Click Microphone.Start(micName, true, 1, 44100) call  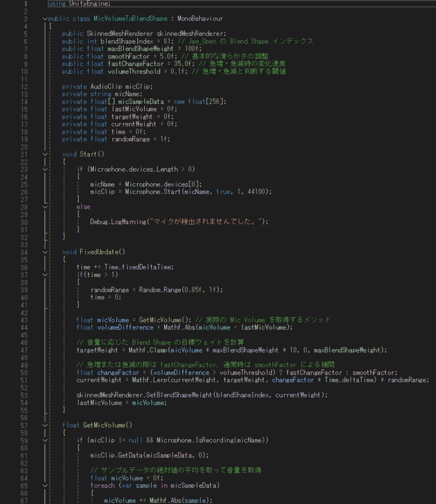coord(198,192)
